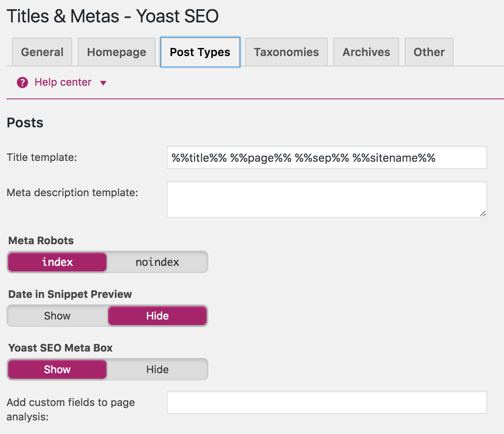Screen dimensions: 504x434
Task: Open the Homepage tab
Action: pyautogui.click(x=117, y=52)
